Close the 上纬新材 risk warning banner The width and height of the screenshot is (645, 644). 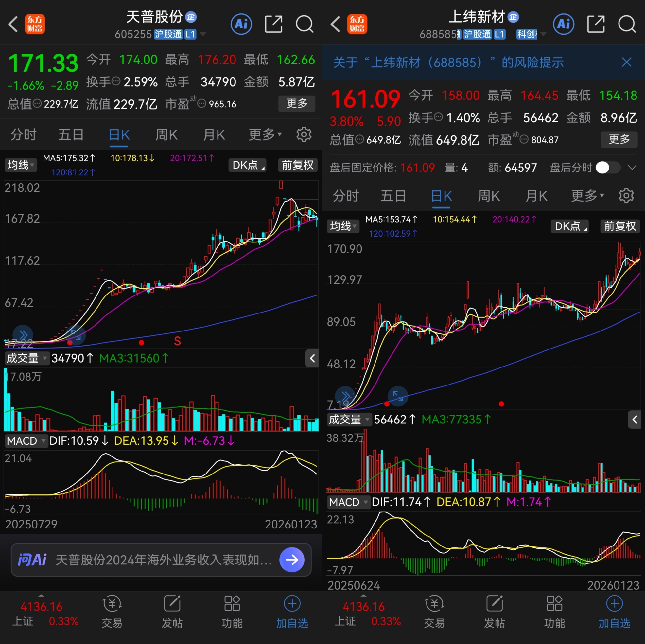626,62
